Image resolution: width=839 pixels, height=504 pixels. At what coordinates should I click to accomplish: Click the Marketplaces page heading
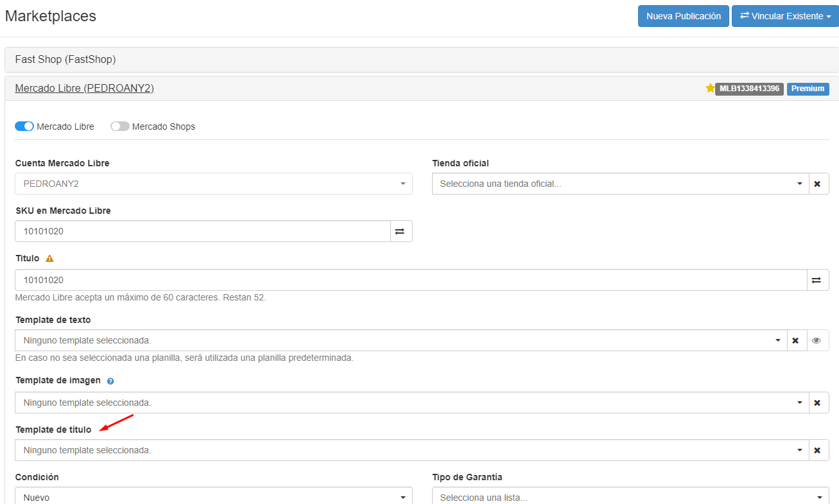(51, 16)
